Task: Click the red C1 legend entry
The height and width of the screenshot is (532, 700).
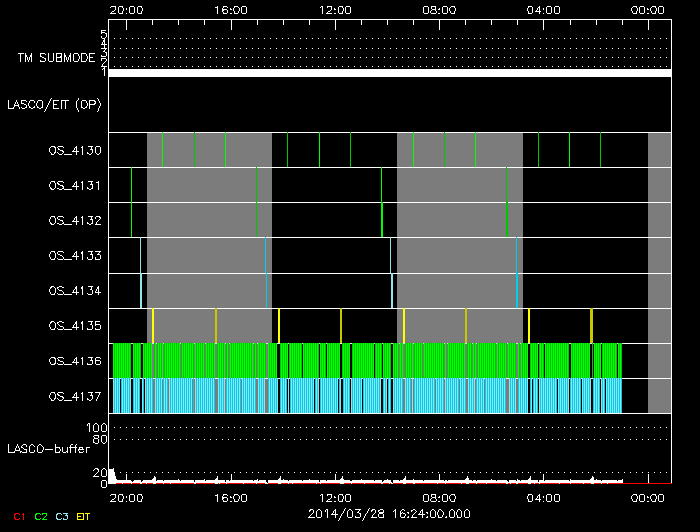Action: point(18,516)
